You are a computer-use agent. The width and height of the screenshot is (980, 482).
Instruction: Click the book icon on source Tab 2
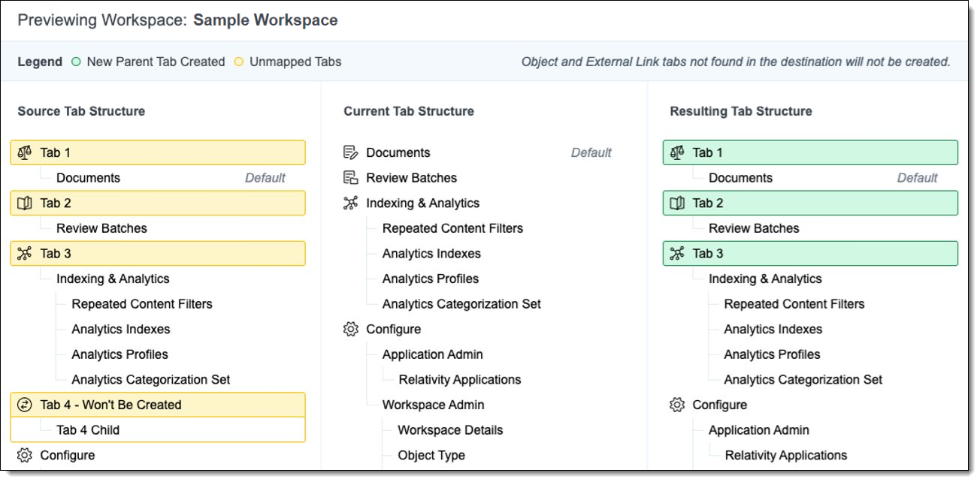coord(25,203)
